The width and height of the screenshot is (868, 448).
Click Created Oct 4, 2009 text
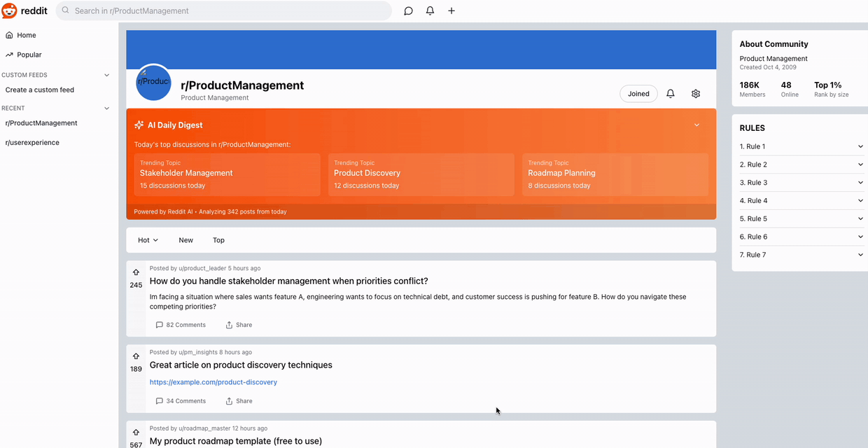click(768, 67)
